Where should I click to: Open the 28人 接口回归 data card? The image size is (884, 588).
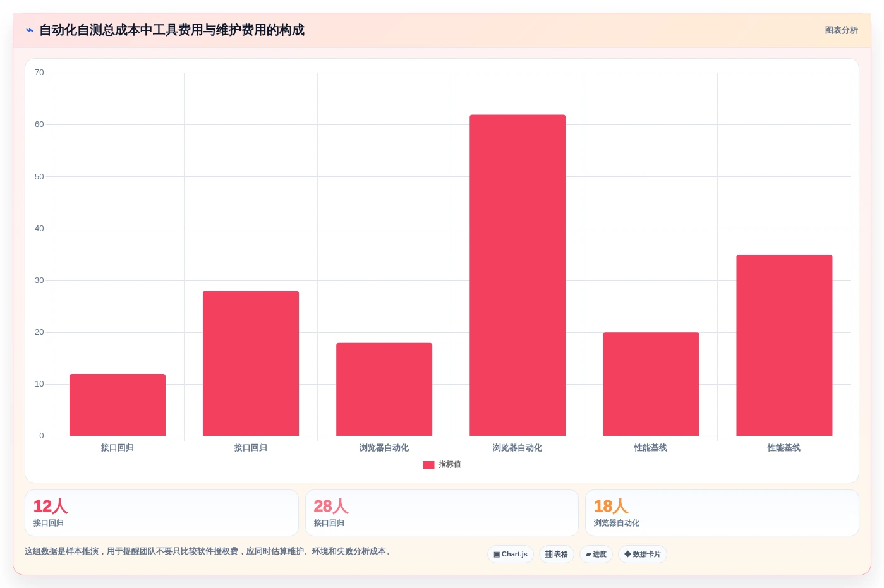click(442, 513)
